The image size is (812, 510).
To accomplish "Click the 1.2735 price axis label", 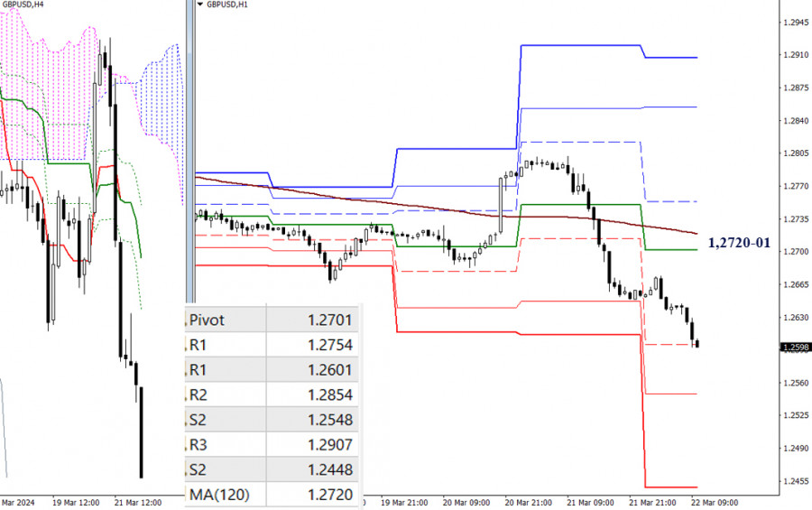I will [x=797, y=219].
